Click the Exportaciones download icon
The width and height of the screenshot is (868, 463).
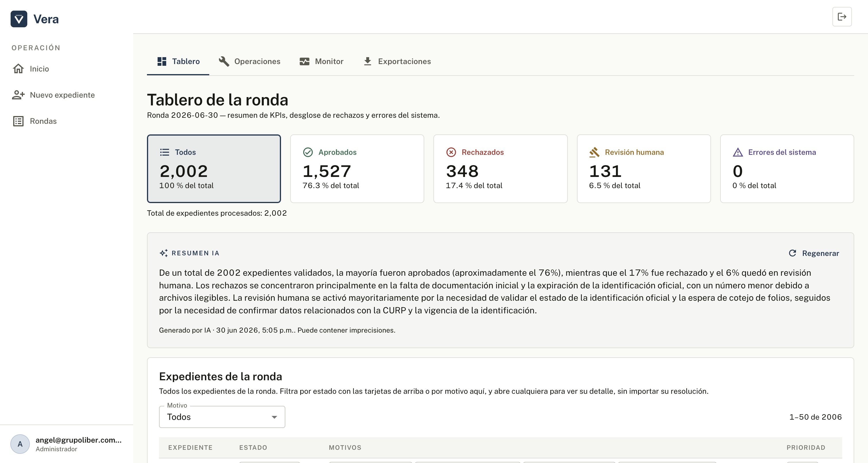click(x=368, y=61)
